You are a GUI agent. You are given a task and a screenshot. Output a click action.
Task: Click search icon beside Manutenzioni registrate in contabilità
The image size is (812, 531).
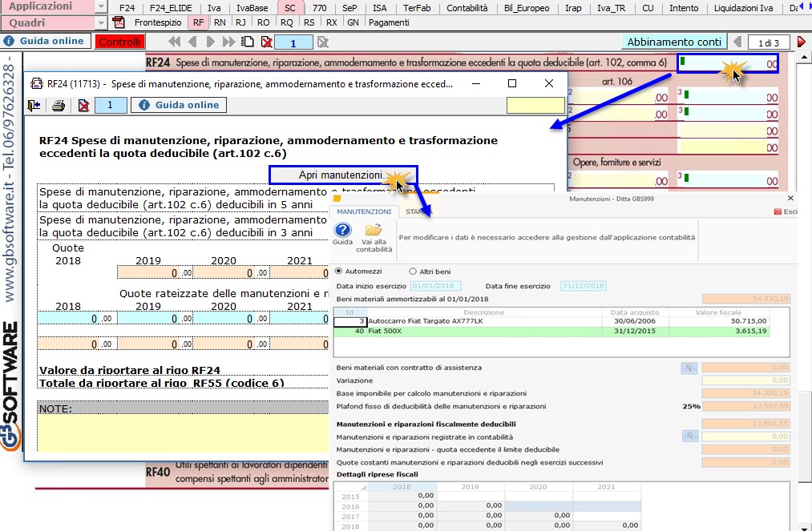click(x=690, y=436)
